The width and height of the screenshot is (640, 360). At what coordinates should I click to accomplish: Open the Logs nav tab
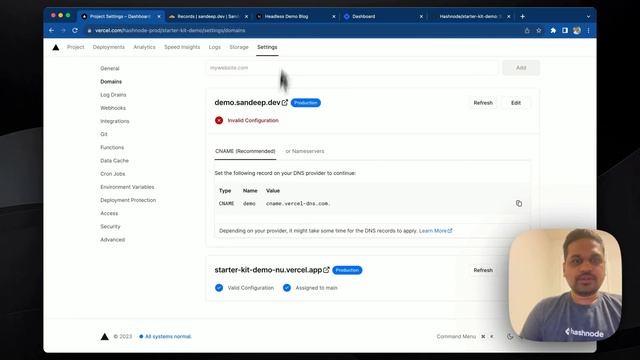pos(215,47)
